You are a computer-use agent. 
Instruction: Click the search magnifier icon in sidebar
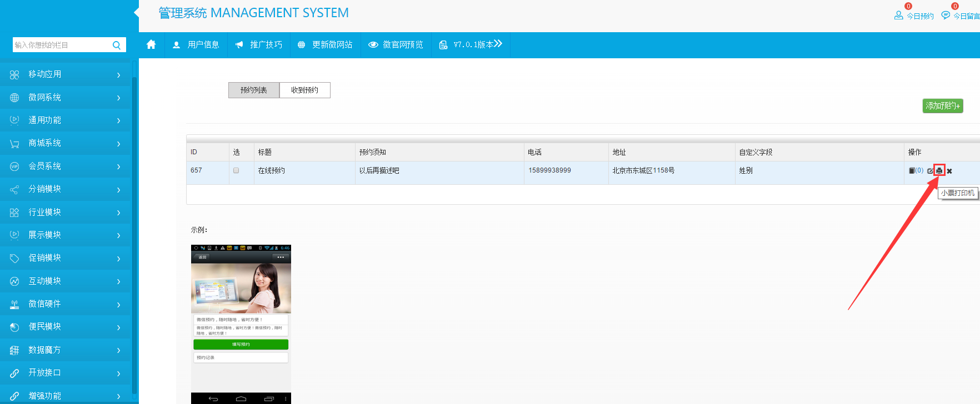[x=117, y=45]
